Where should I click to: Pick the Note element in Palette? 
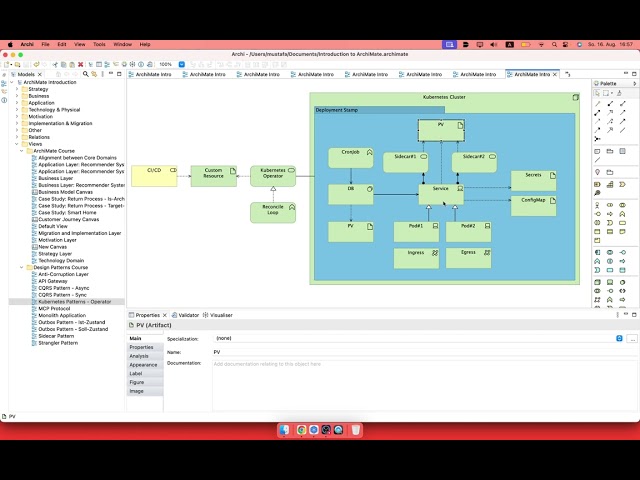coord(598,151)
